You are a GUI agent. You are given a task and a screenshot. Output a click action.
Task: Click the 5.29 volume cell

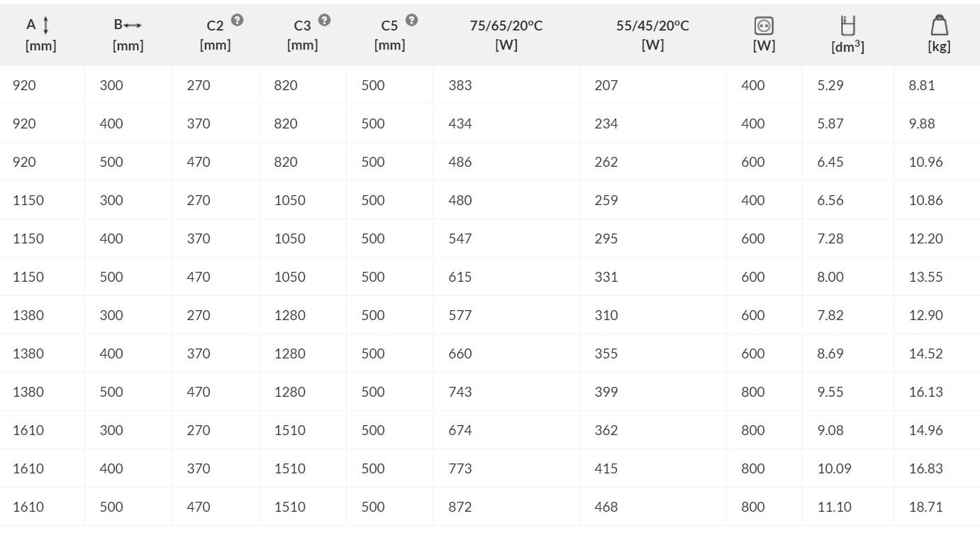coord(830,85)
